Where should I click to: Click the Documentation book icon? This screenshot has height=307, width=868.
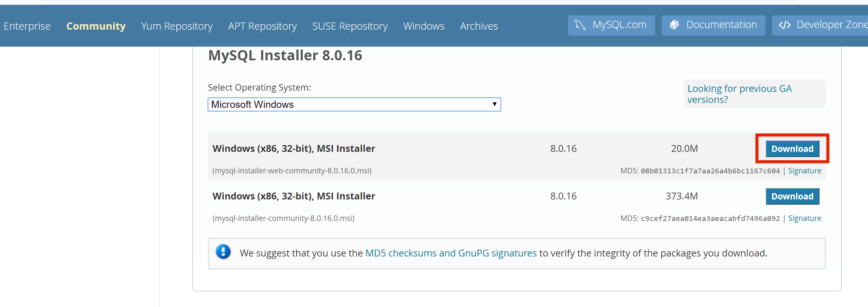click(x=674, y=25)
